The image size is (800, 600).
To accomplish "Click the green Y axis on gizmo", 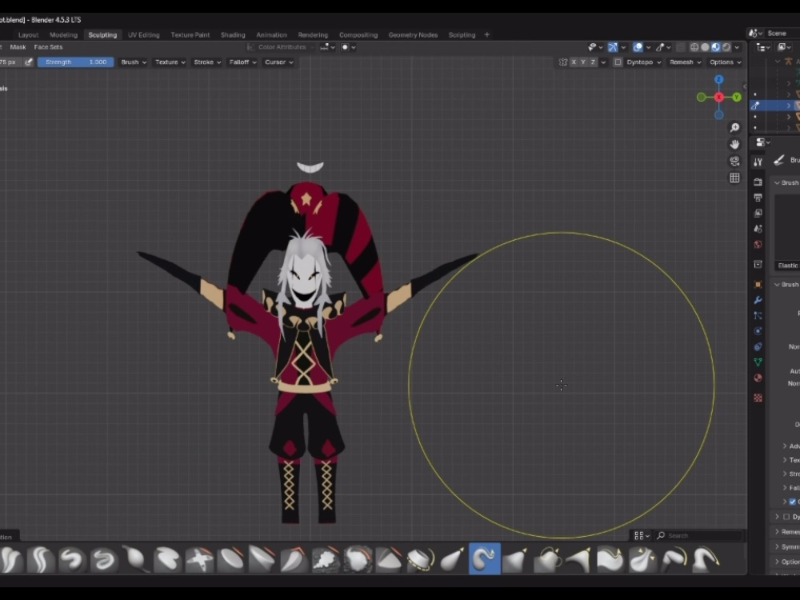I will 736,97.
